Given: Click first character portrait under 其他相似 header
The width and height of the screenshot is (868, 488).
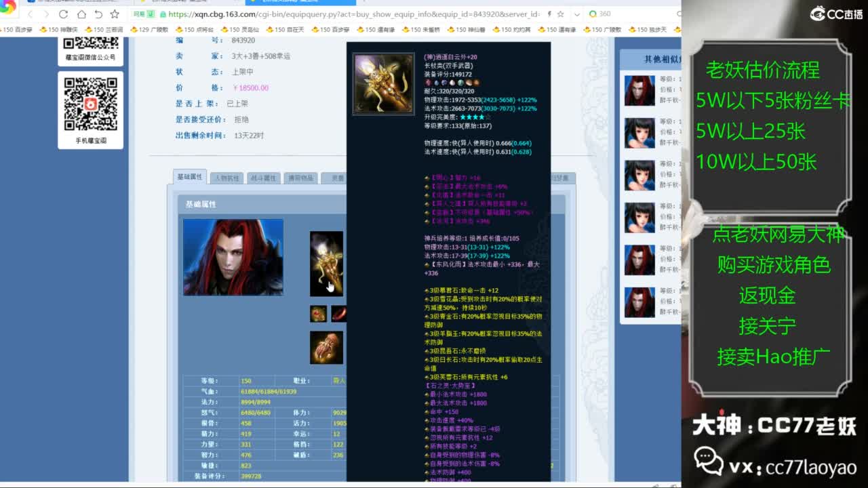Looking at the screenshot, I should click(x=639, y=91).
